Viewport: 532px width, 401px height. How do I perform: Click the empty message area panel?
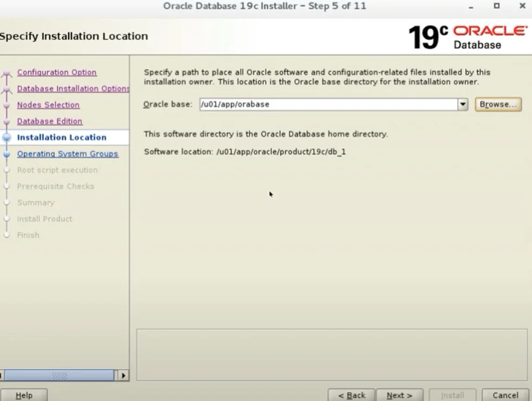coord(332,354)
